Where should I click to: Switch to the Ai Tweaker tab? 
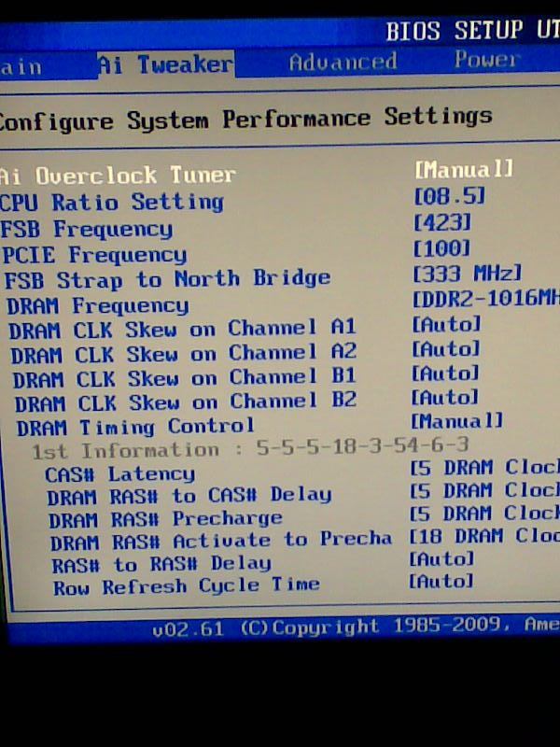165,64
